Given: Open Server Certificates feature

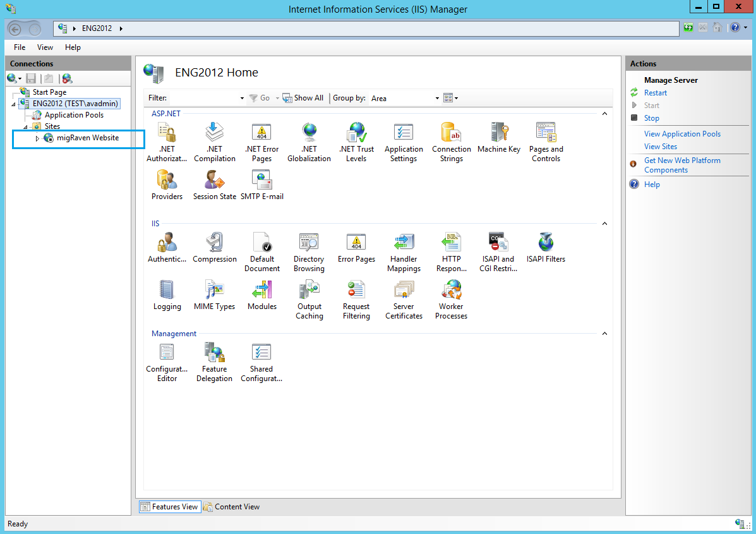Looking at the screenshot, I should point(404,300).
